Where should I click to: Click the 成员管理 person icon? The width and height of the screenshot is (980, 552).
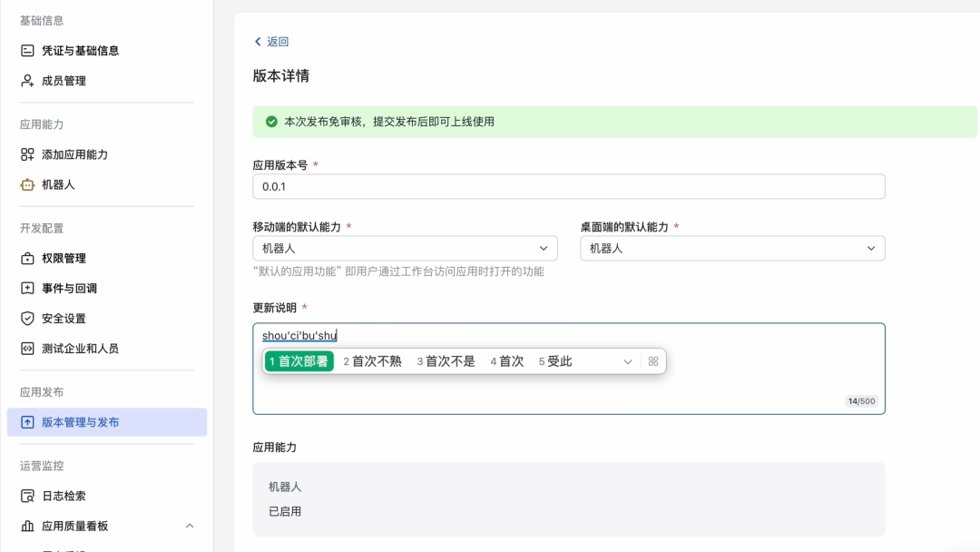coord(27,81)
